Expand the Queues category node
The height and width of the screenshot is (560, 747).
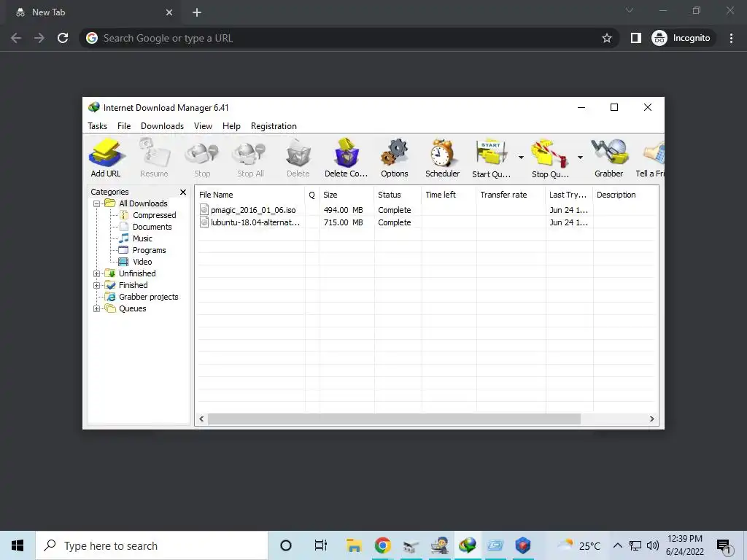(97, 308)
